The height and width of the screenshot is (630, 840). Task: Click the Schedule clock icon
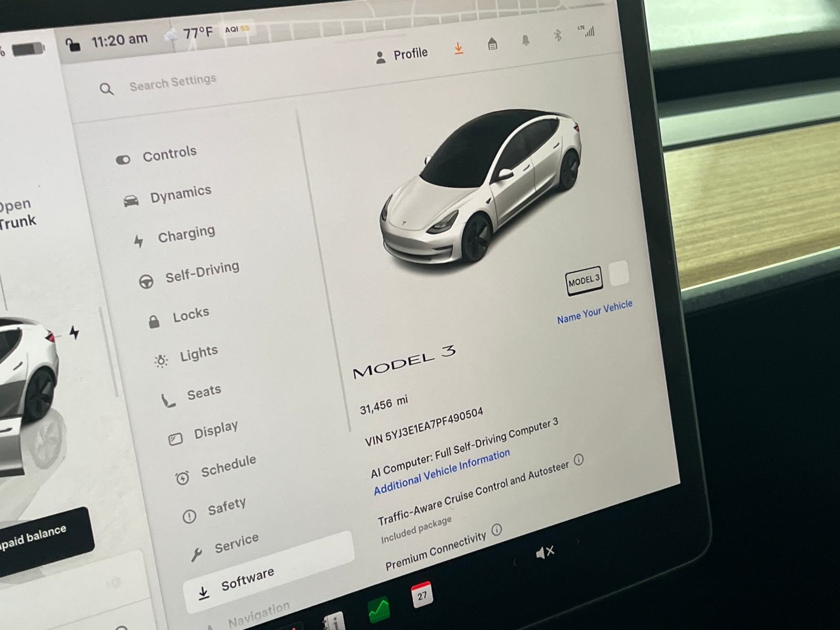[x=182, y=478]
